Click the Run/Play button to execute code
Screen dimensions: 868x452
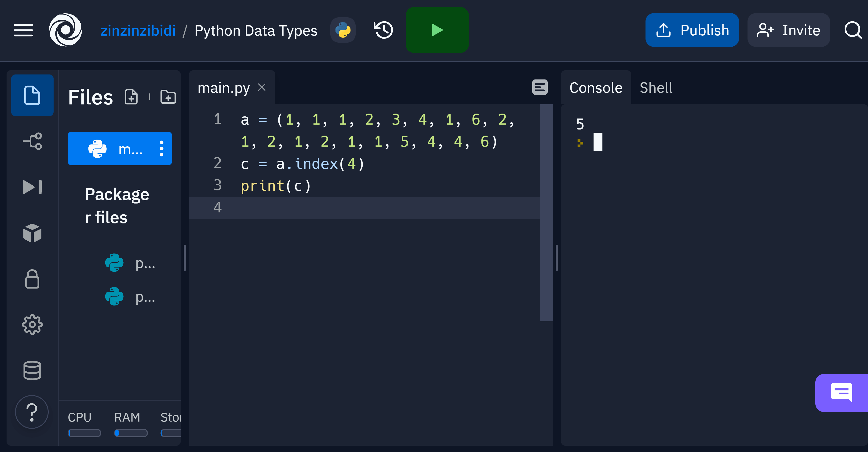click(x=438, y=30)
